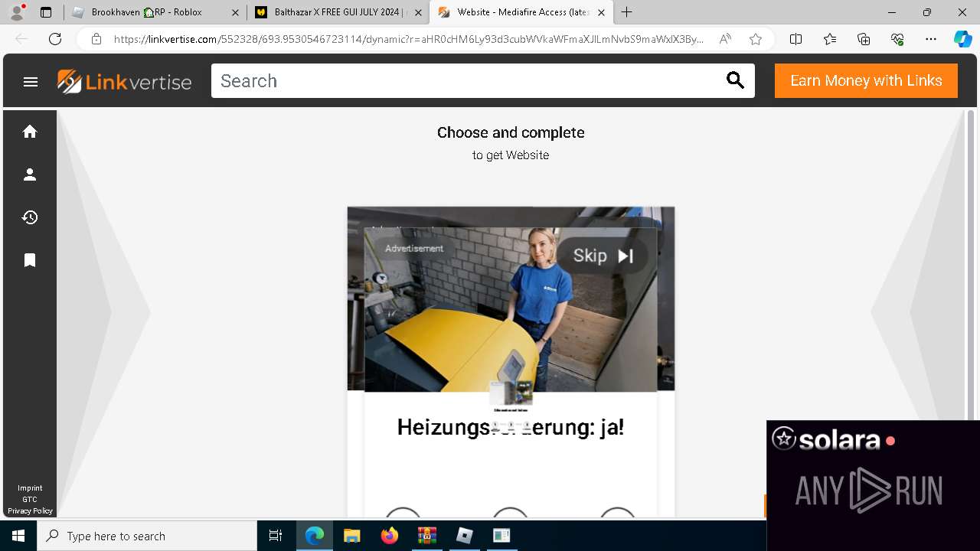
Task: Open the Linkvertise hamburger menu
Action: (x=31, y=81)
